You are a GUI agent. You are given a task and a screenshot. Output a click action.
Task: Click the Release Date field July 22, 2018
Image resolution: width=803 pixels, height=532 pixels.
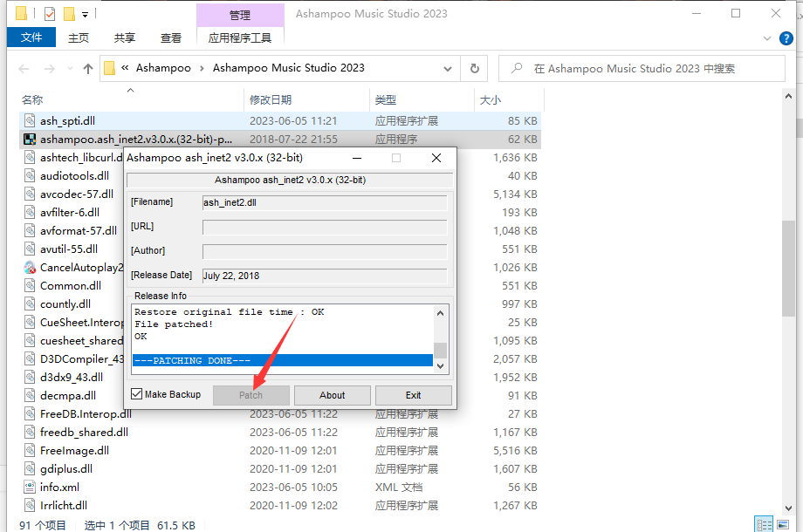click(x=325, y=276)
